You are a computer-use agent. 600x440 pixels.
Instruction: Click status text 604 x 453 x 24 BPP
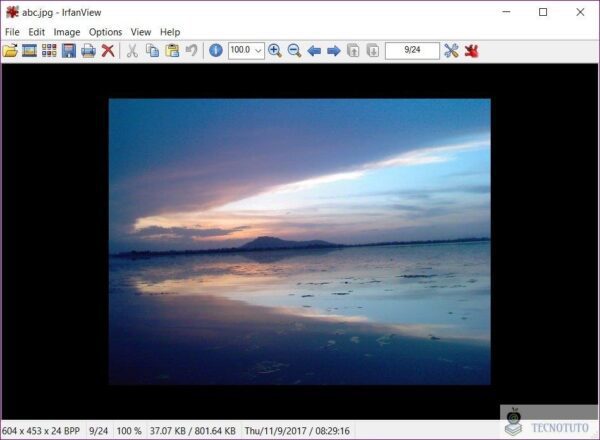pyautogui.click(x=41, y=431)
